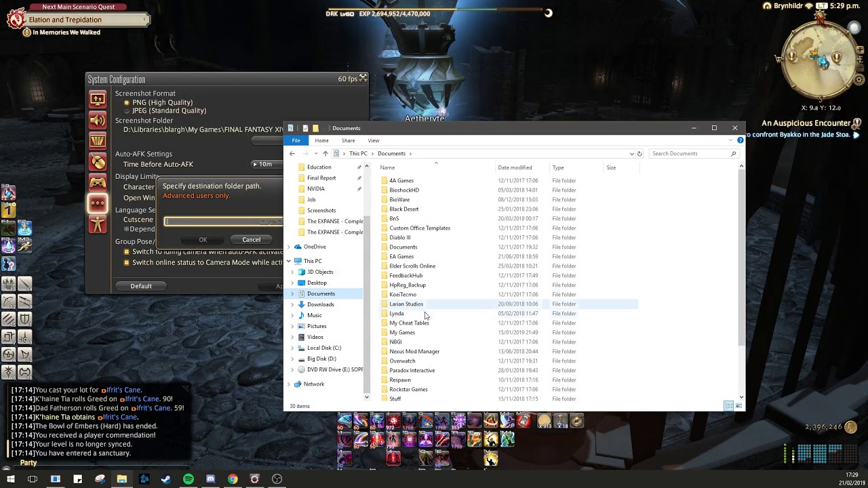Select PNG (High Quality) screenshot format
Viewport: 868px width, 488px height.
point(126,102)
